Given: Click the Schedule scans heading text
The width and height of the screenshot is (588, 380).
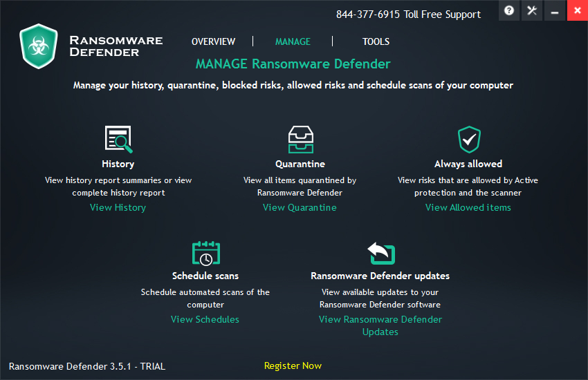Looking at the screenshot, I should (205, 276).
